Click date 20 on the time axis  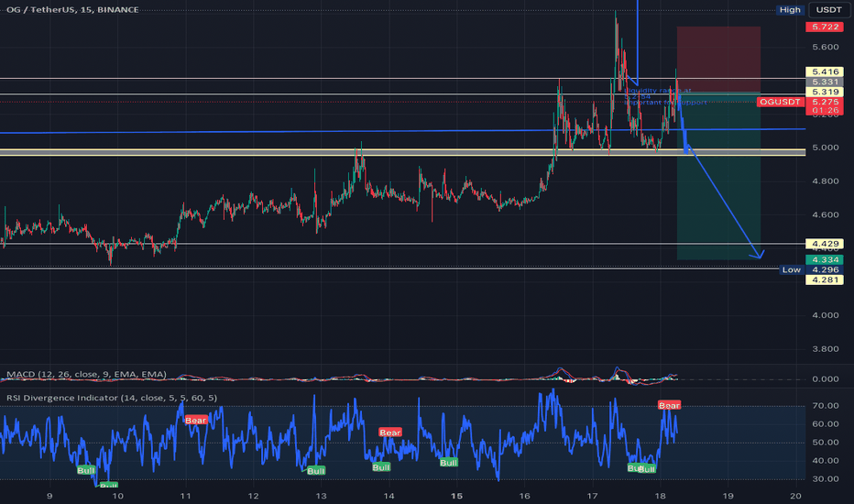click(795, 496)
